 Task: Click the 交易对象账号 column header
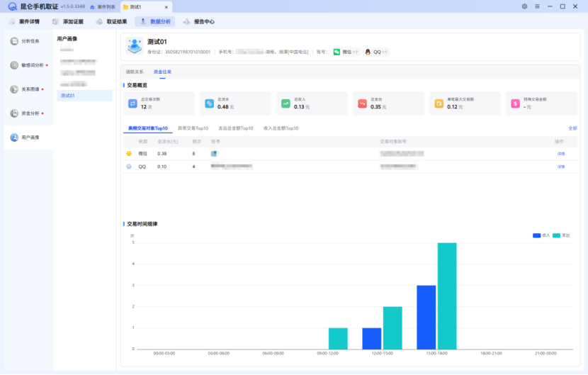click(x=393, y=142)
